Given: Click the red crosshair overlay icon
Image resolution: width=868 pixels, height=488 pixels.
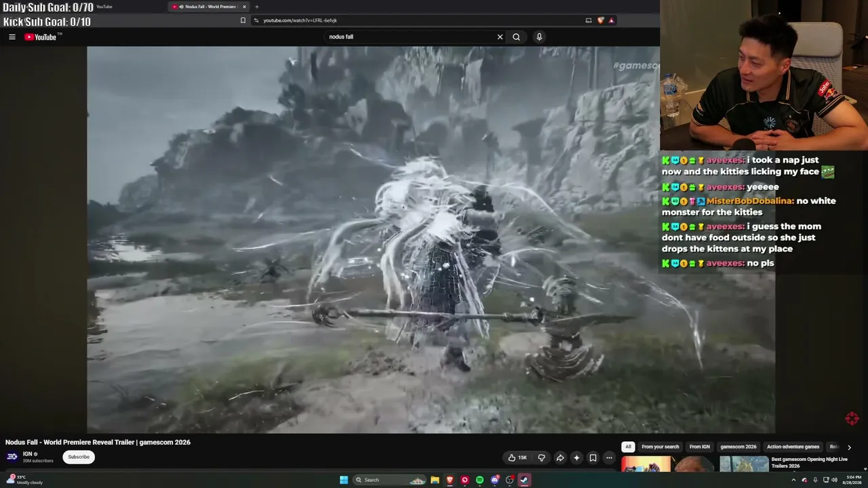Looking at the screenshot, I should tap(852, 418).
